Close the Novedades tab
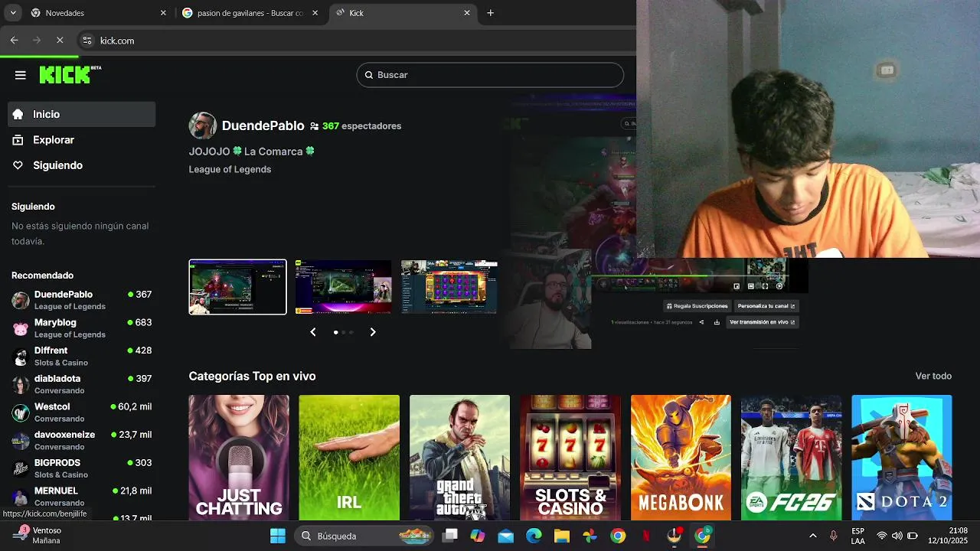 pos(163,13)
